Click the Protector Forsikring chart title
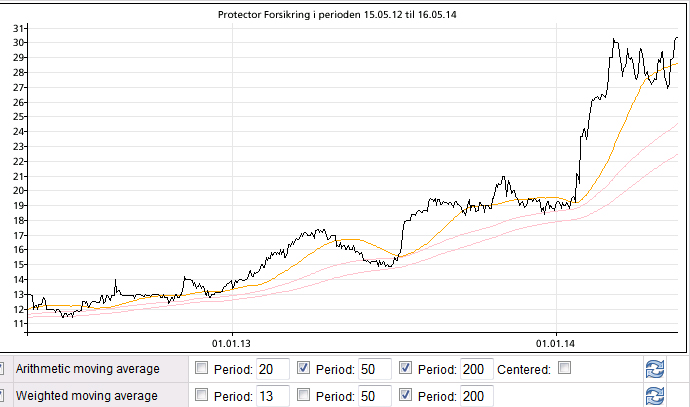The height and width of the screenshot is (407, 690). tap(343, 15)
